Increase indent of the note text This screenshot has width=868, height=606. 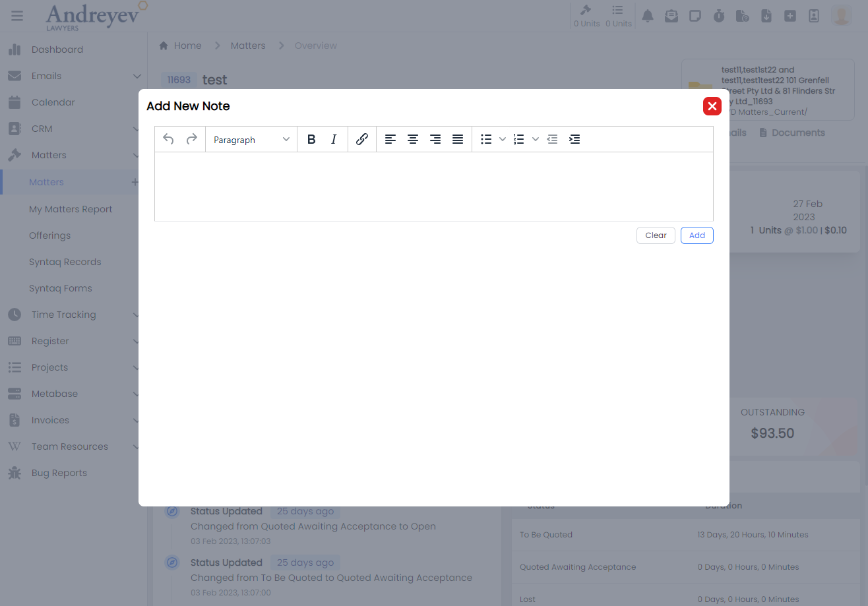pyautogui.click(x=574, y=139)
